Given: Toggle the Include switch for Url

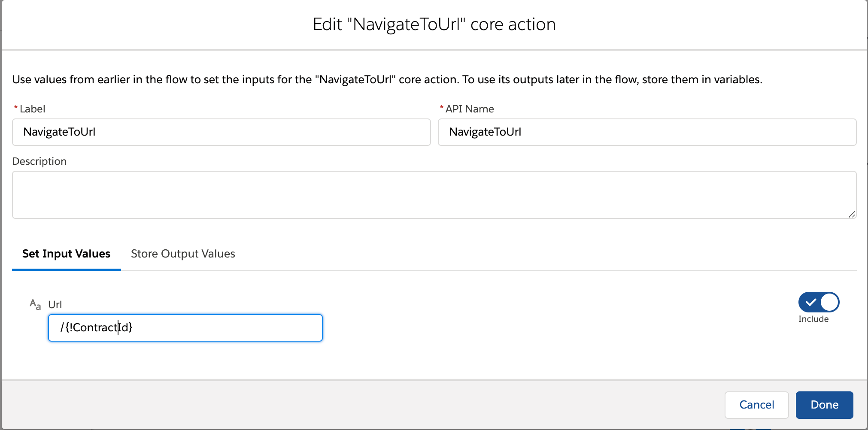Looking at the screenshot, I should [819, 302].
